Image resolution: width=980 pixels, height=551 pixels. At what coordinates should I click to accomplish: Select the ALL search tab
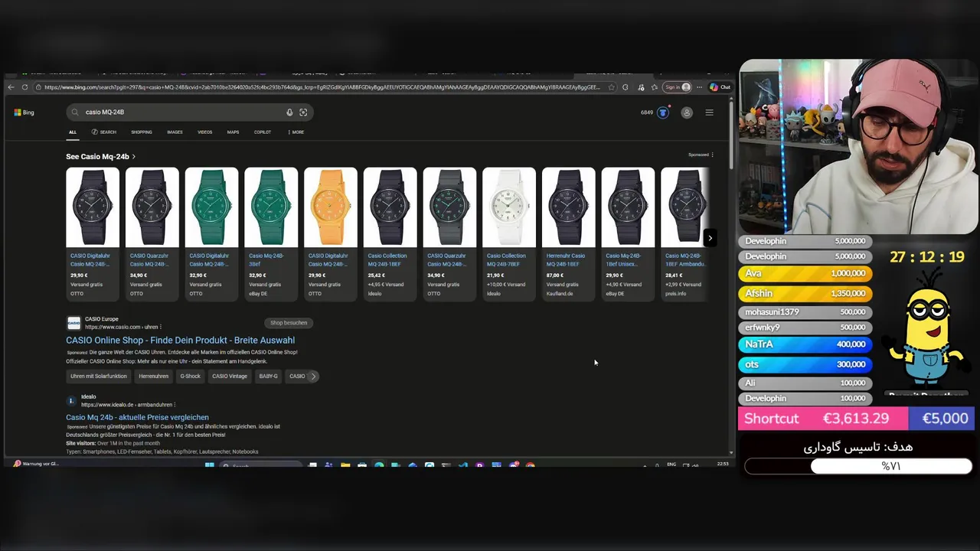(x=73, y=132)
